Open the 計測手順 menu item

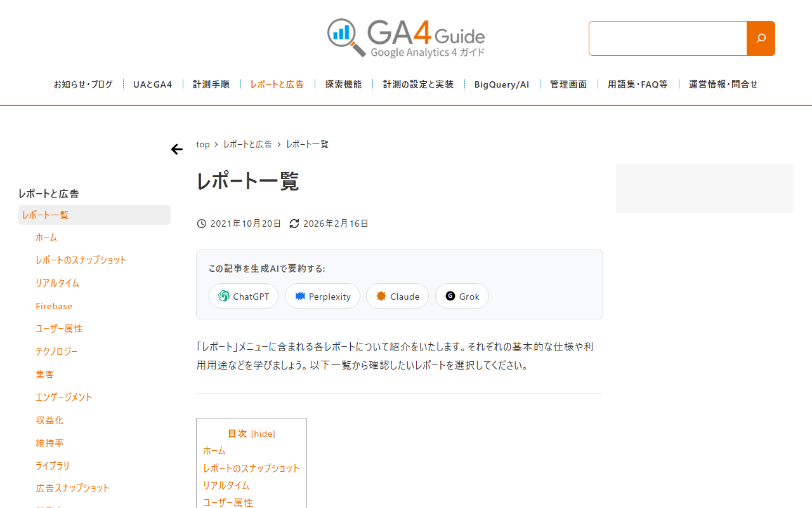[x=211, y=84]
